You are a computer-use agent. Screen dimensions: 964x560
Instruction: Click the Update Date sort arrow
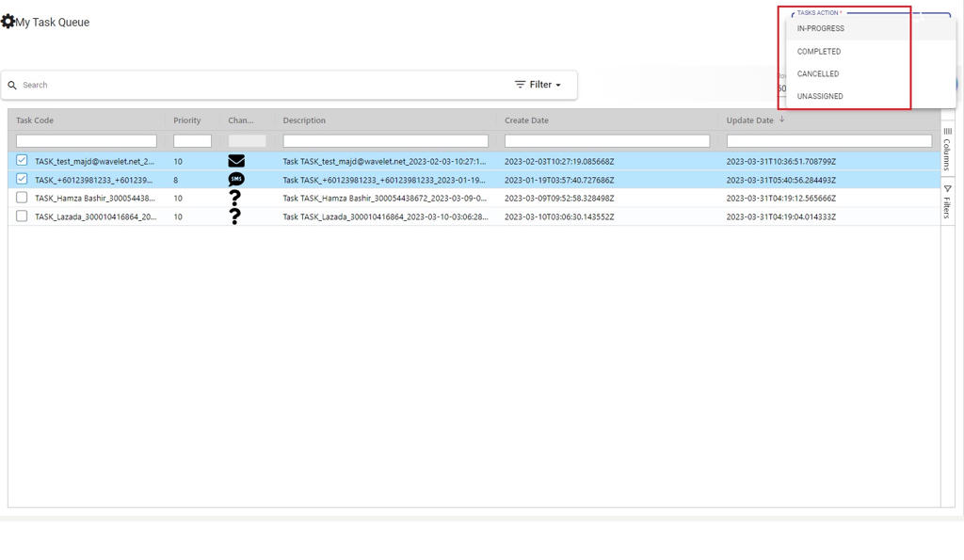782,120
